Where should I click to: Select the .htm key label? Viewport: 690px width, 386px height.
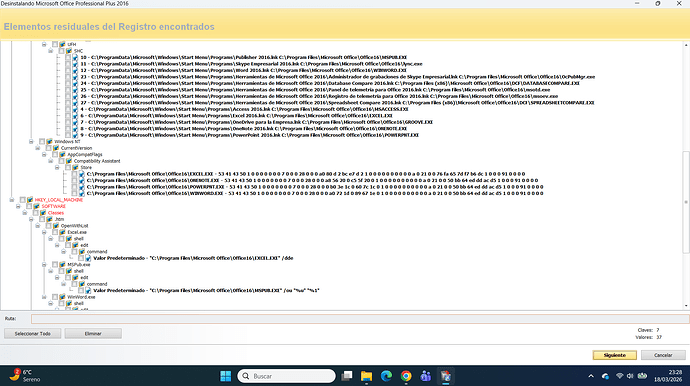(x=59, y=219)
